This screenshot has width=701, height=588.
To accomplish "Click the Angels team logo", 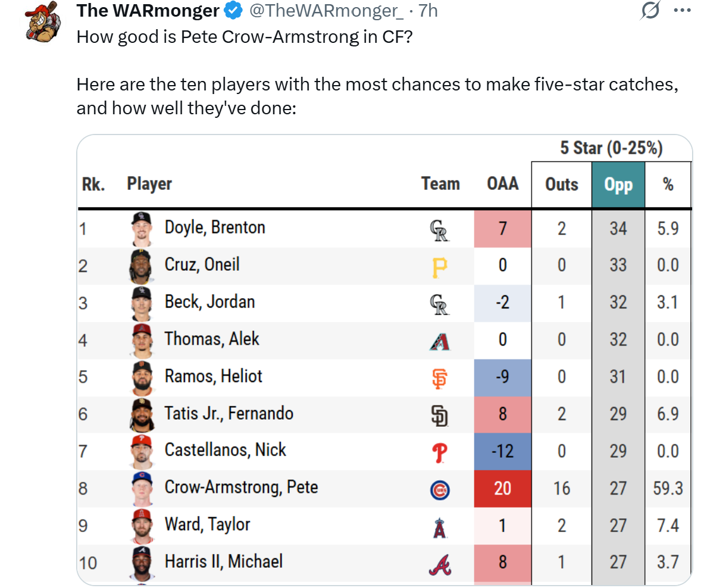I will click(x=439, y=527).
